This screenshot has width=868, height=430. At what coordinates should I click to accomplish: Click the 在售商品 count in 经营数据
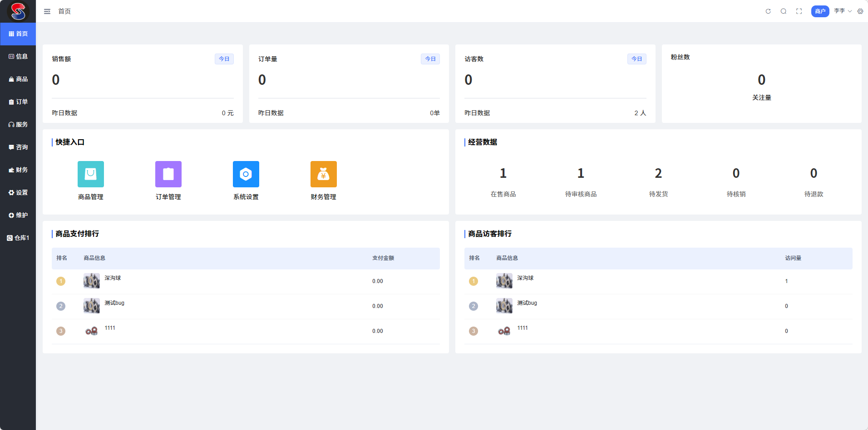503,173
